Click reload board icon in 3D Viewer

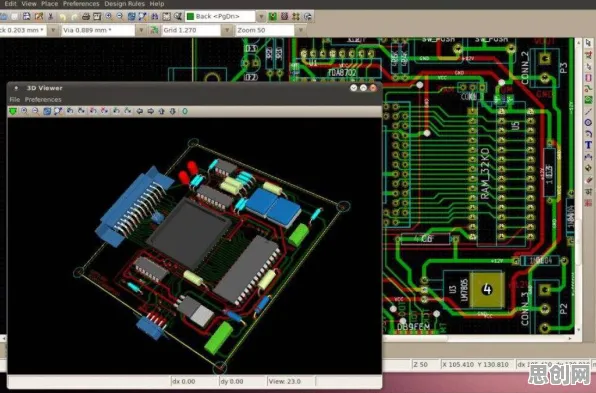pyautogui.click(x=13, y=111)
